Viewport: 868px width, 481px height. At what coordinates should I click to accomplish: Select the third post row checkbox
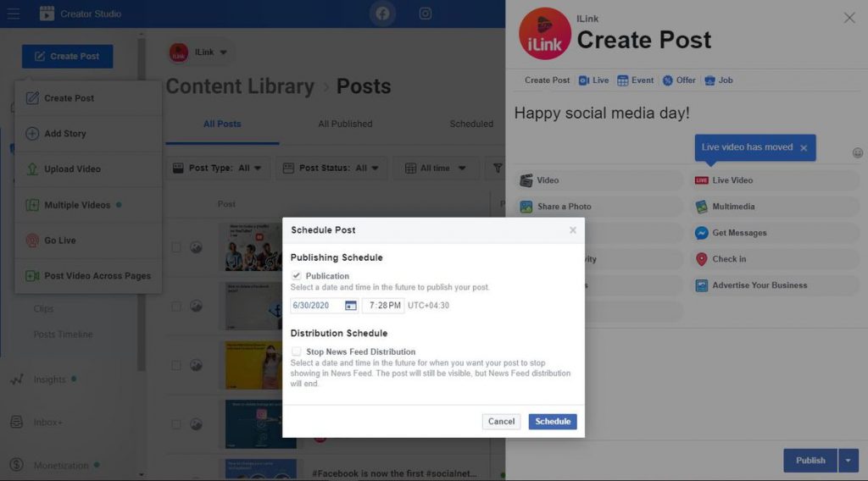(x=176, y=366)
